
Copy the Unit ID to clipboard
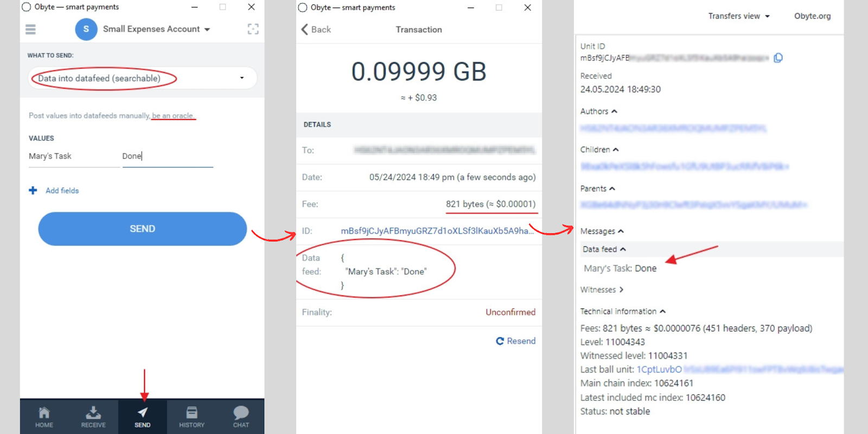click(778, 58)
